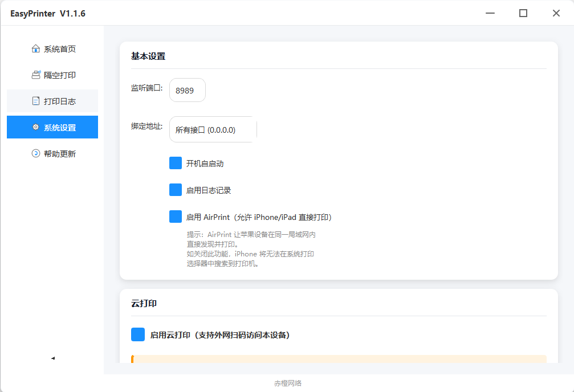Click the 基本设置 heading

[148, 56]
